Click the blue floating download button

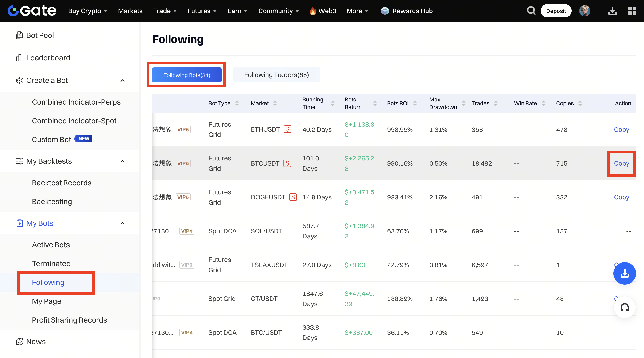(x=625, y=273)
